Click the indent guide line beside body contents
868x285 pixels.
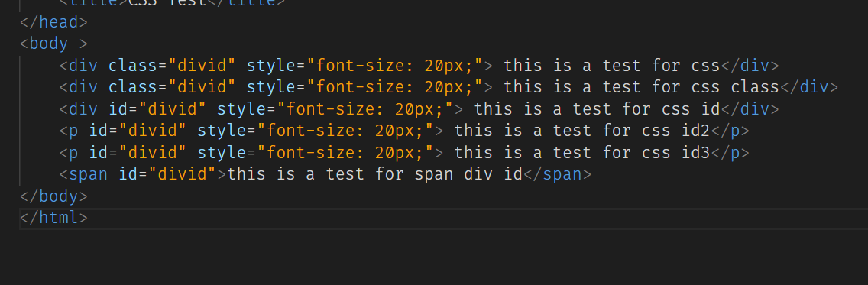pos(19,120)
